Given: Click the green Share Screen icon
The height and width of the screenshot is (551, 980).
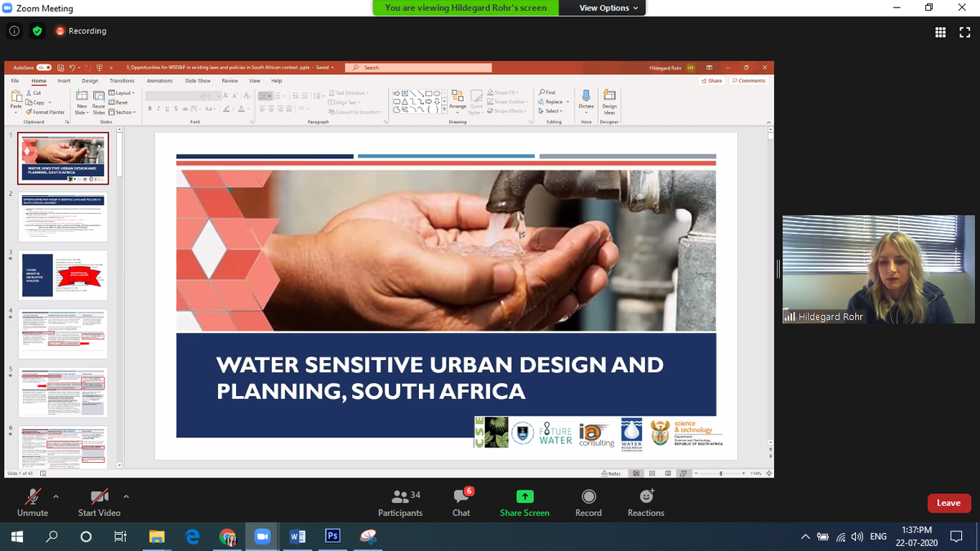Looking at the screenshot, I should 525,496.
